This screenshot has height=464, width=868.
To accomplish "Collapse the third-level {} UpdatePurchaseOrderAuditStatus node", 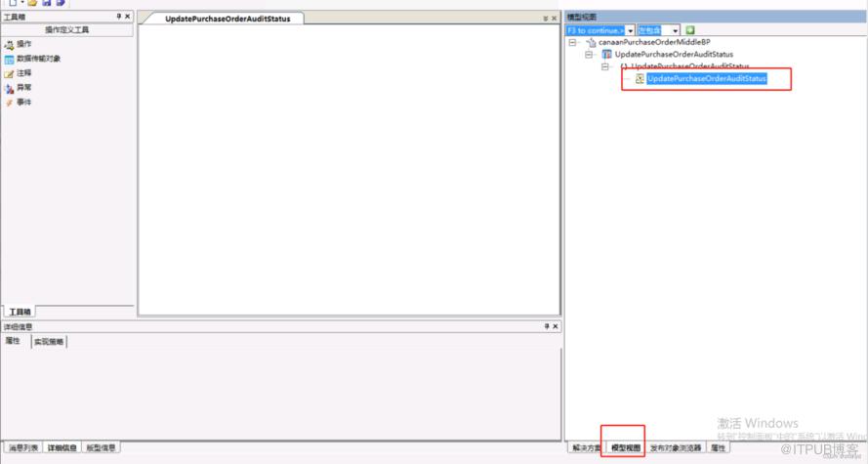I will [x=605, y=66].
